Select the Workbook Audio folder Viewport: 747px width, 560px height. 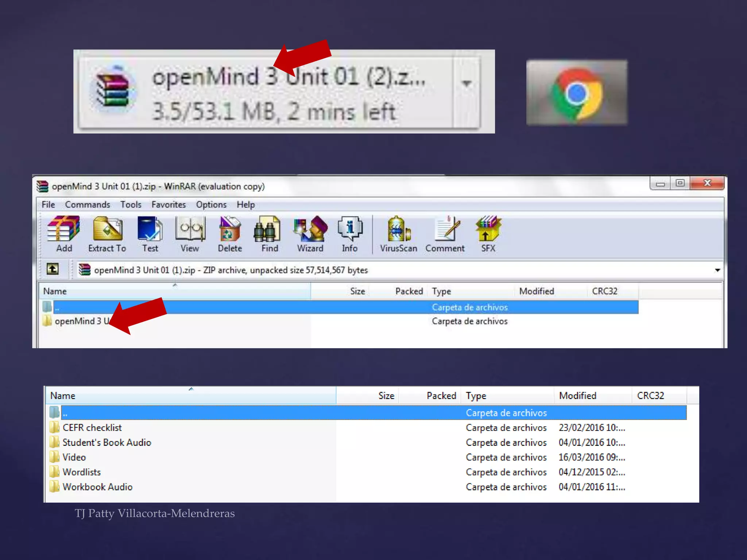coord(97,487)
